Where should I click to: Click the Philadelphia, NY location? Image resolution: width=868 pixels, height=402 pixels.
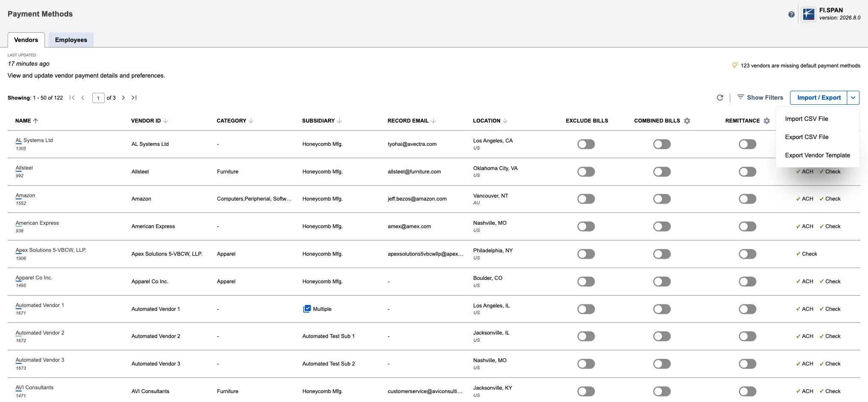[493, 251]
